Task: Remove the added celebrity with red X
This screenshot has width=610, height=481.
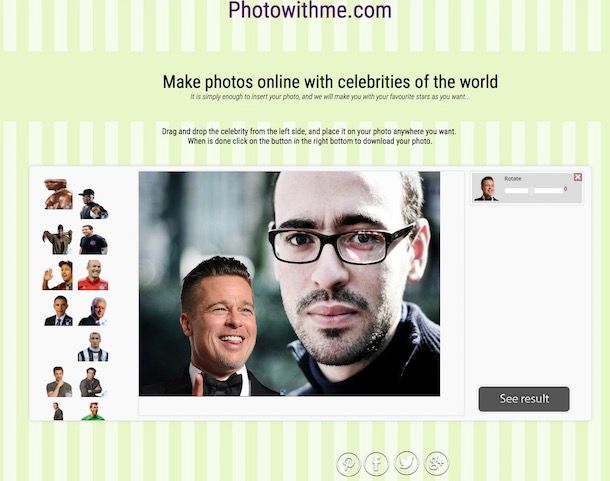Action: click(x=578, y=177)
